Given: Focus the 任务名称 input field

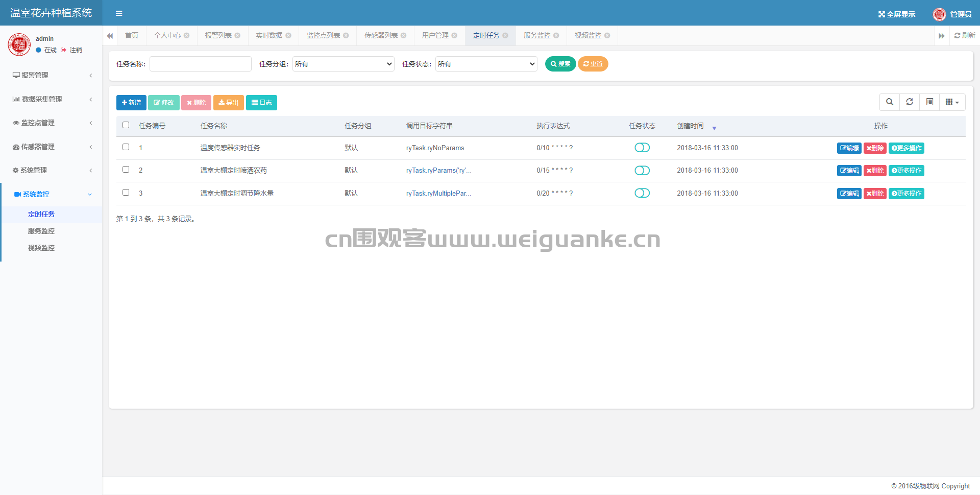Looking at the screenshot, I should click(201, 64).
